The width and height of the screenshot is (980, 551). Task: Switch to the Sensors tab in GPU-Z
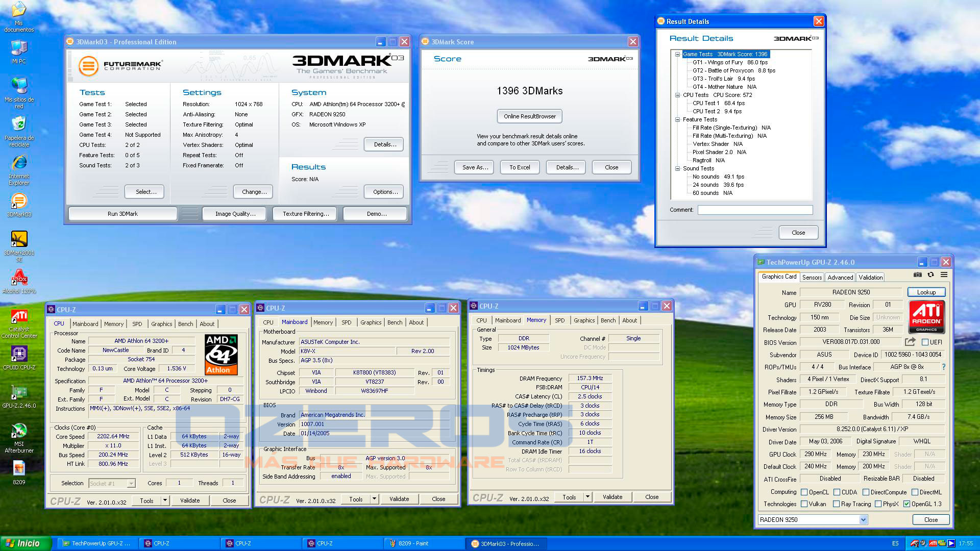812,278
